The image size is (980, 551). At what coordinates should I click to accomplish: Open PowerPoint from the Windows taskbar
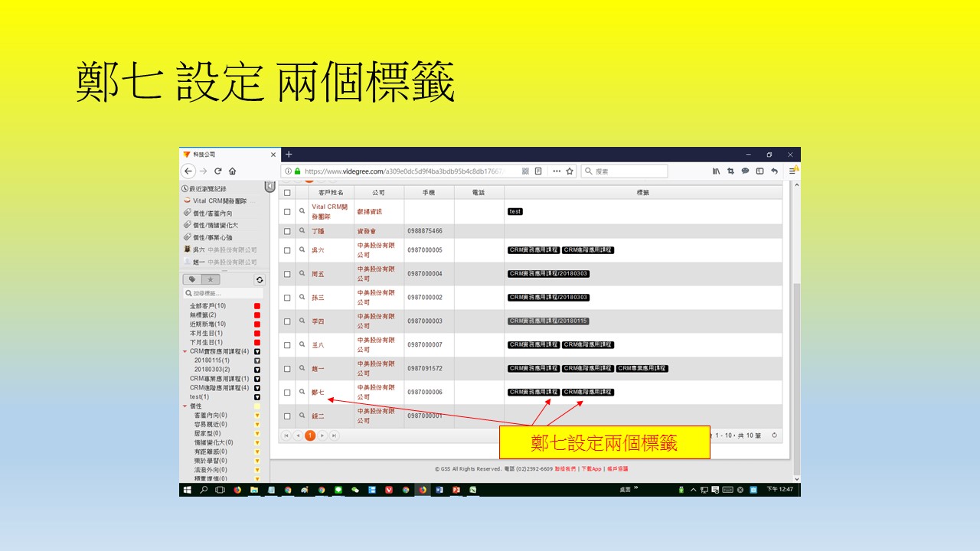click(456, 490)
